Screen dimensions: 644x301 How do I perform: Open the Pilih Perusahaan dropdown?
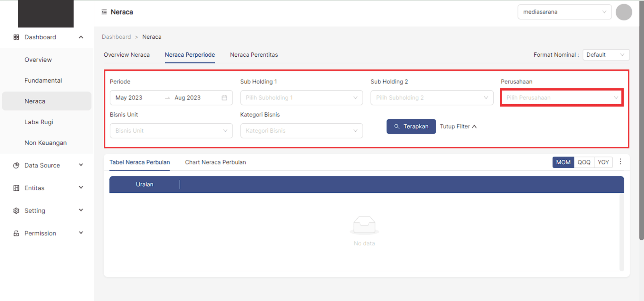point(562,98)
